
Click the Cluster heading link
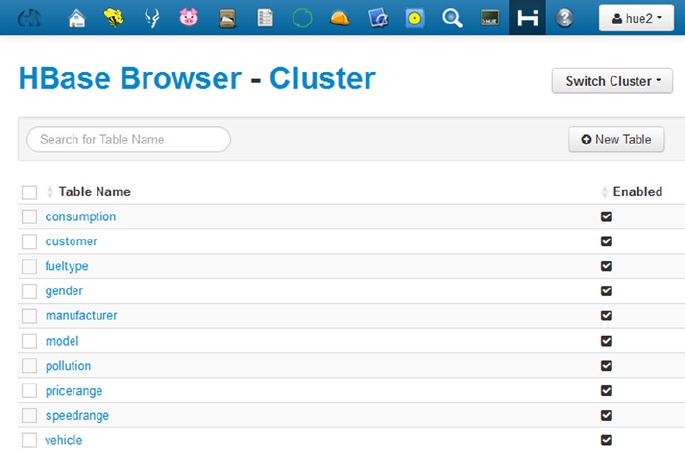322,79
